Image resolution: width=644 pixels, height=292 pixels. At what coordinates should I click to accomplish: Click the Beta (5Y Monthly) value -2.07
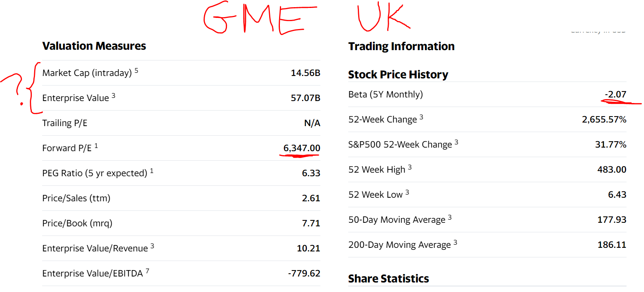615,94
